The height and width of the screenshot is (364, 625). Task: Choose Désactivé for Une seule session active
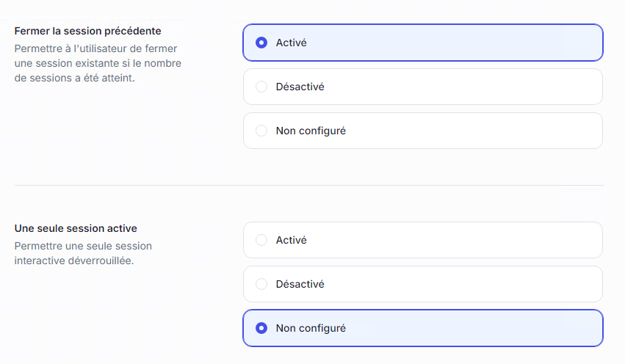261,284
